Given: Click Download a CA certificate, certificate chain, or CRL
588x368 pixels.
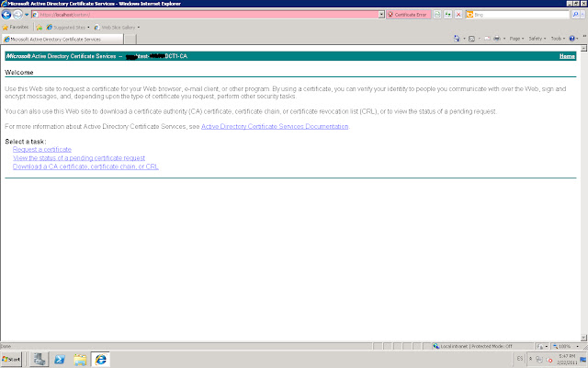Looking at the screenshot, I should [x=85, y=167].
